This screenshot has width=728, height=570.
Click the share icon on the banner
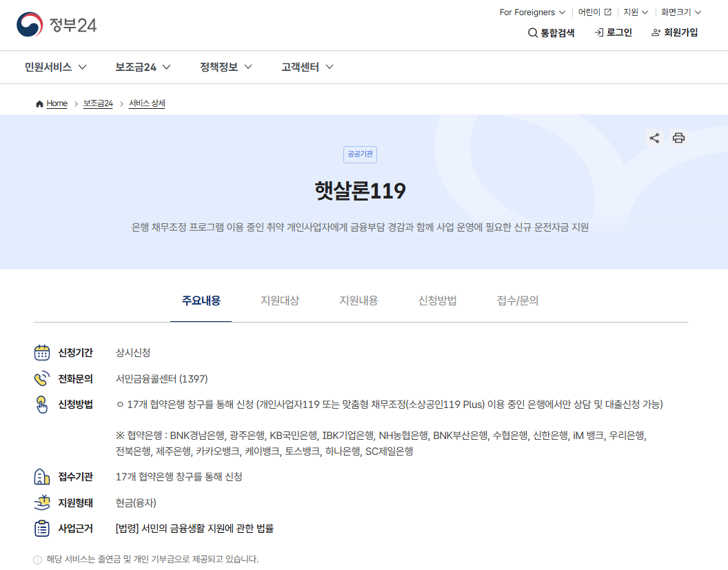coord(654,138)
